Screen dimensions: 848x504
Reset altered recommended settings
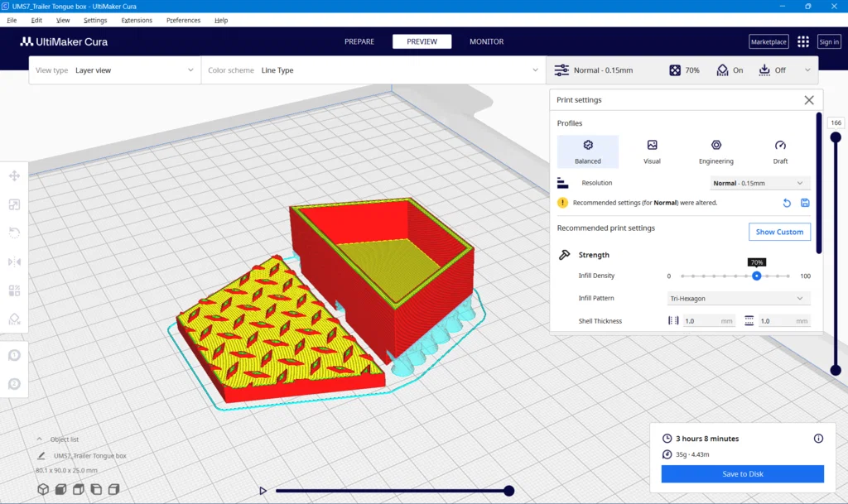(x=787, y=203)
